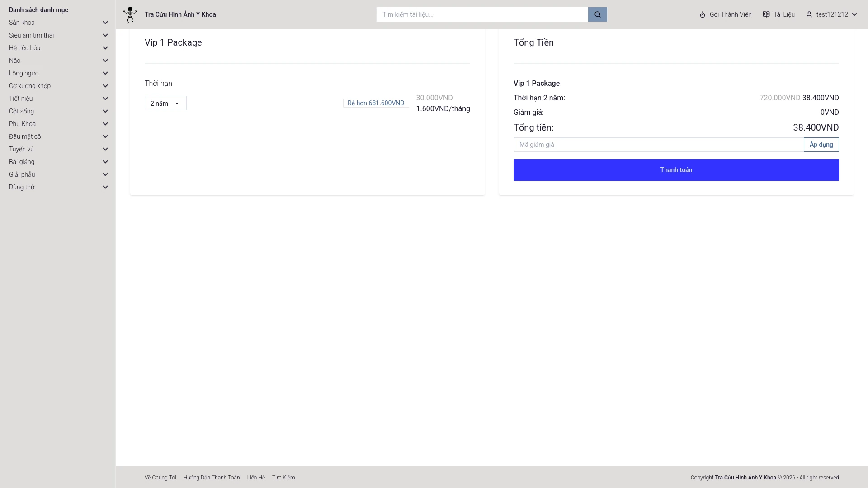
Task: Open the Liên Hệ footer link
Action: [256, 478]
